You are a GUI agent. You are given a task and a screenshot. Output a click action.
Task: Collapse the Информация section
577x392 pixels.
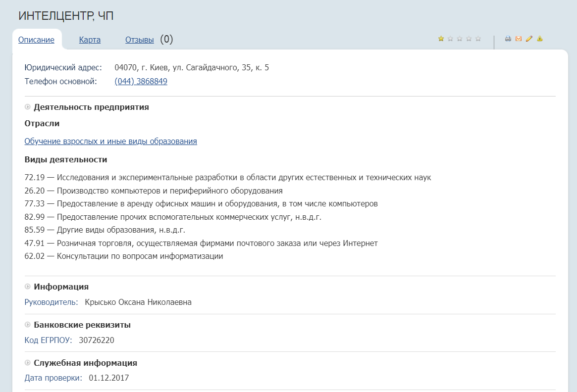pos(28,287)
